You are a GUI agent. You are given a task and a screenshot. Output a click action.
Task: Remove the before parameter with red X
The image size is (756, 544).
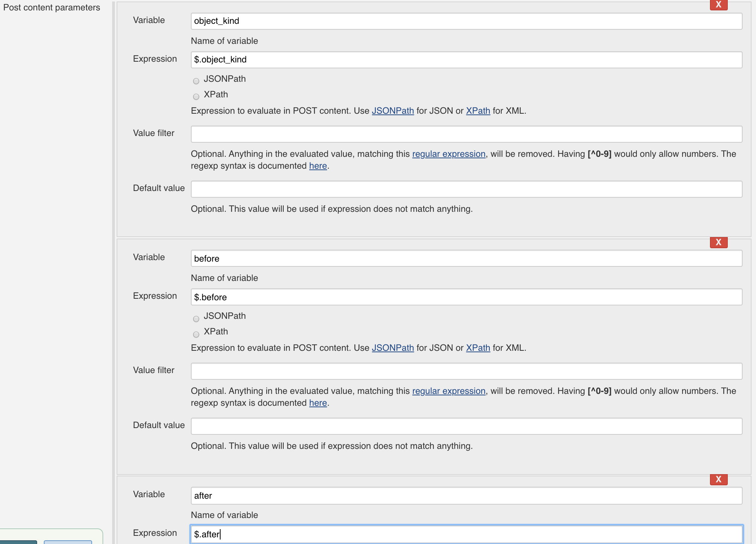(x=718, y=242)
